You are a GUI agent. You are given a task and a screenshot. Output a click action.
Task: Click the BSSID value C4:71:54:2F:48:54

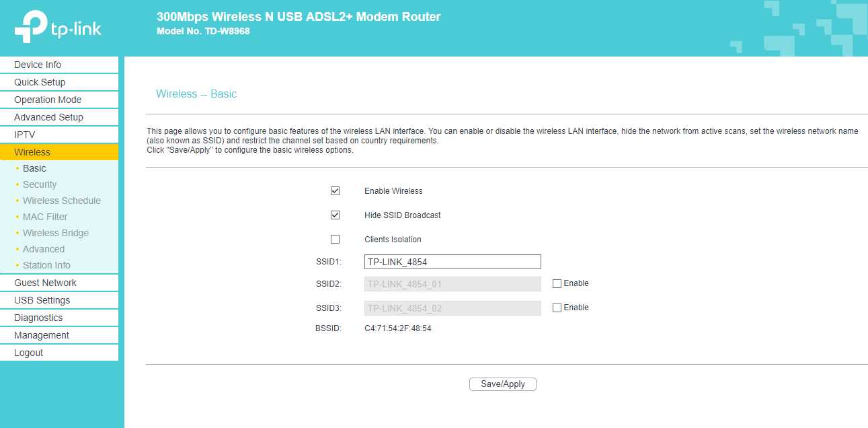398,328
